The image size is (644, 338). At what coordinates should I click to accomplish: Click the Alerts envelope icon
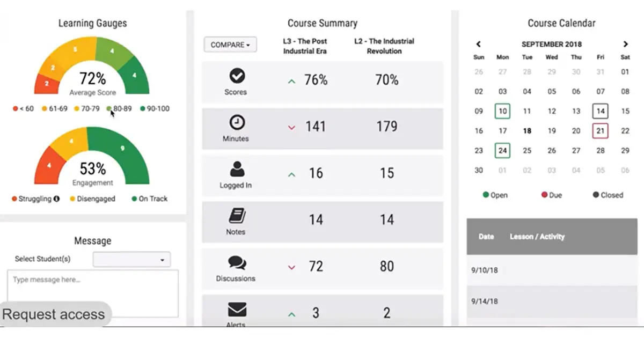pos(237,308)
